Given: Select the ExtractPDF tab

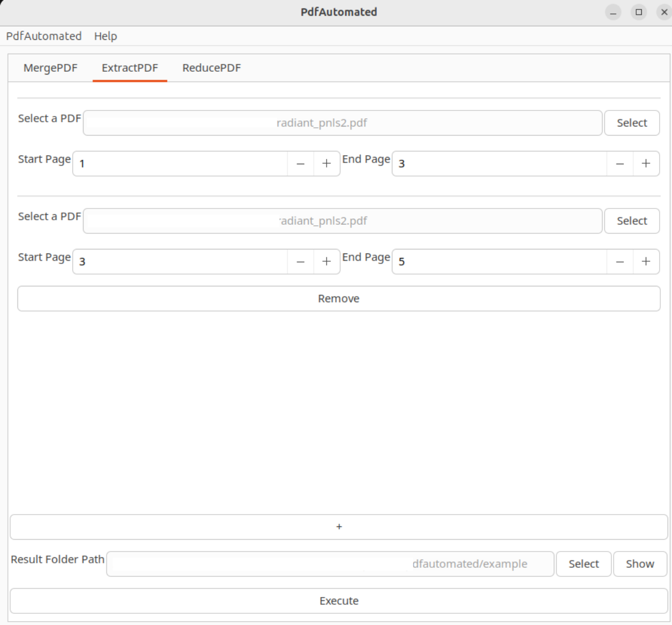Looking at the screenshot, I should [129, 68].
